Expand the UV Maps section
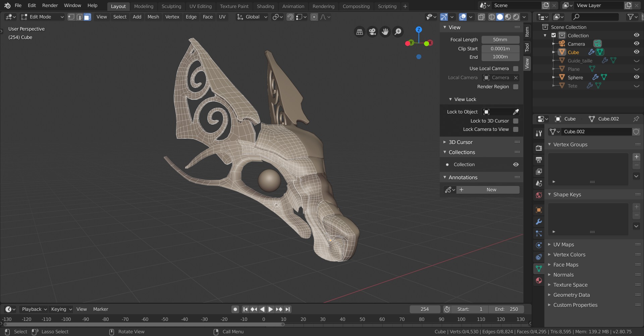This screenshot has width=644, height=336. (563, 245)
